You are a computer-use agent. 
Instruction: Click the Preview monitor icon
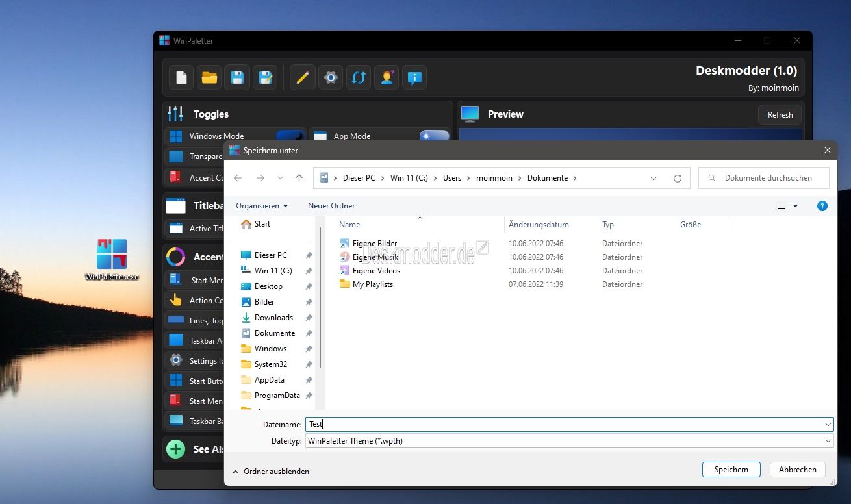(x=470, y=114)
